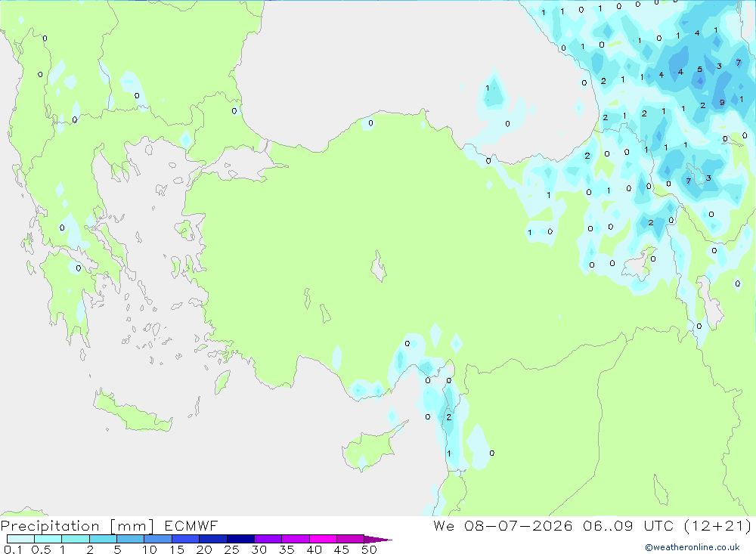Click the '(12+21)' forecast run text
The width and height of the screenshot is (756, 554).
coord(718,525)
